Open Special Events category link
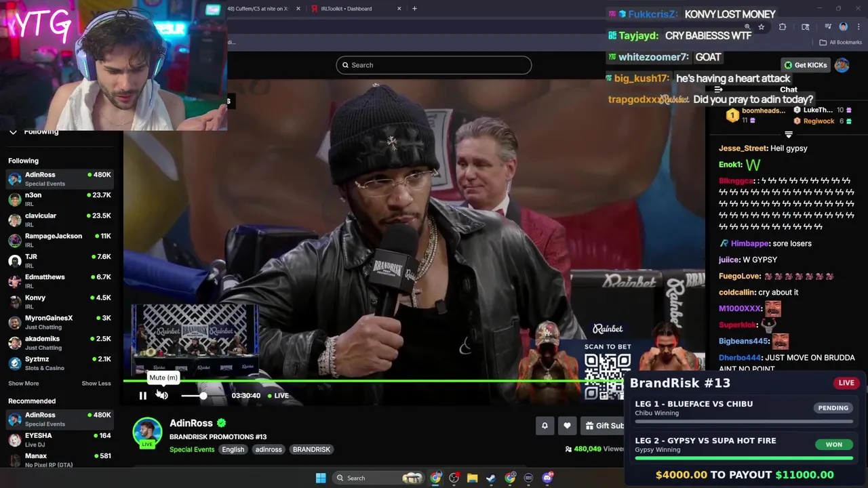 pyautogui.click(x=192, y=449)
